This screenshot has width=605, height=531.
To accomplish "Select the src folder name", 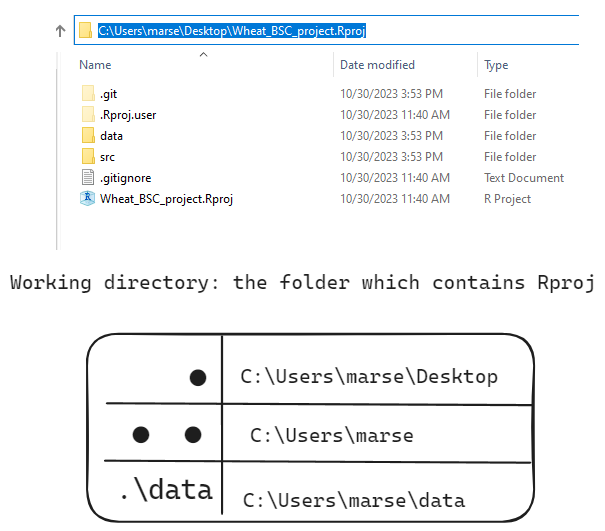I will point(108,157).
